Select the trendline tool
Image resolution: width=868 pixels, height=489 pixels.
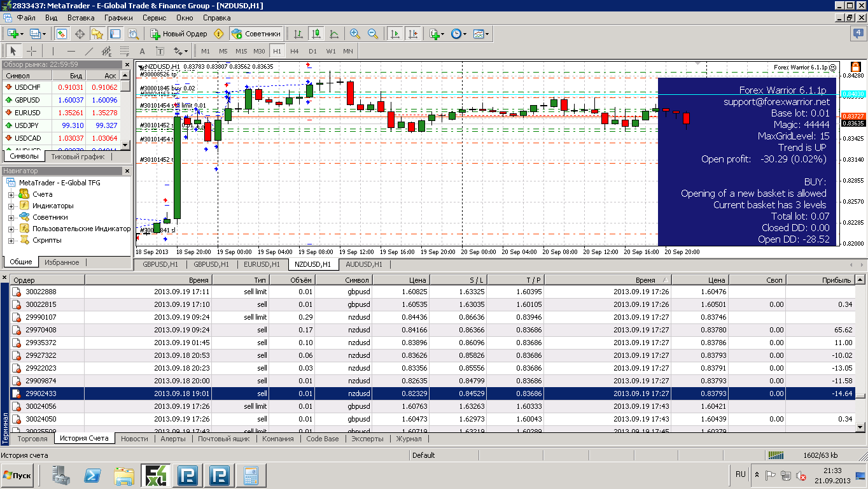click(x=89, y=51)
